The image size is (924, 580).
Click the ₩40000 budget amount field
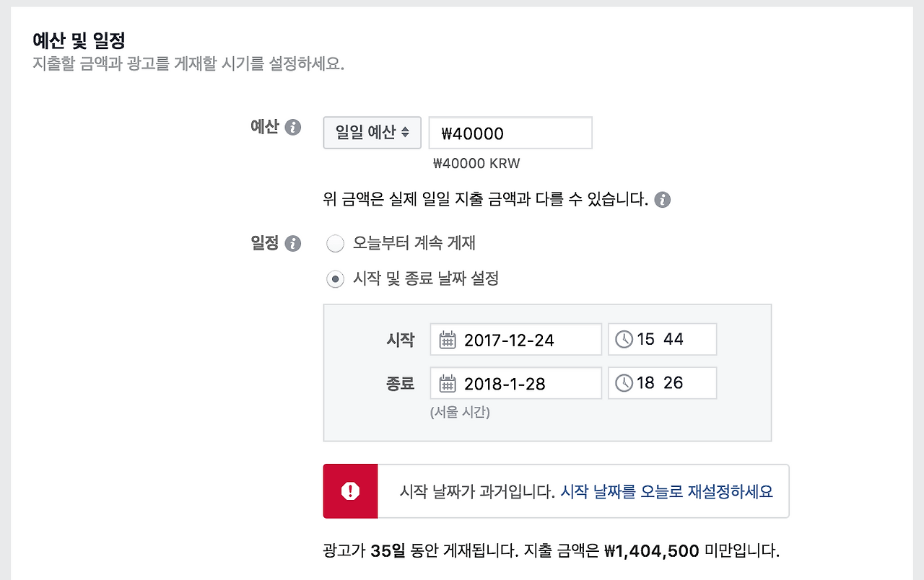tap(510, 133)
